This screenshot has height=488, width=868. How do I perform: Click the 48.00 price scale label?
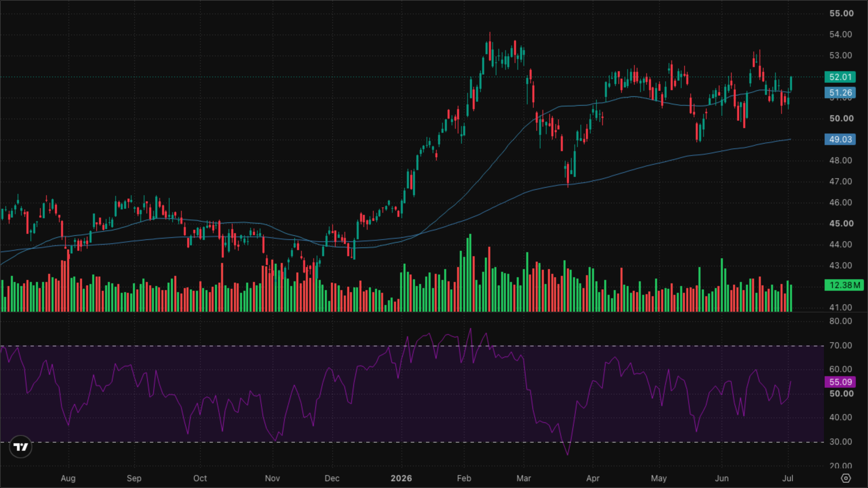tap(841, 160)
